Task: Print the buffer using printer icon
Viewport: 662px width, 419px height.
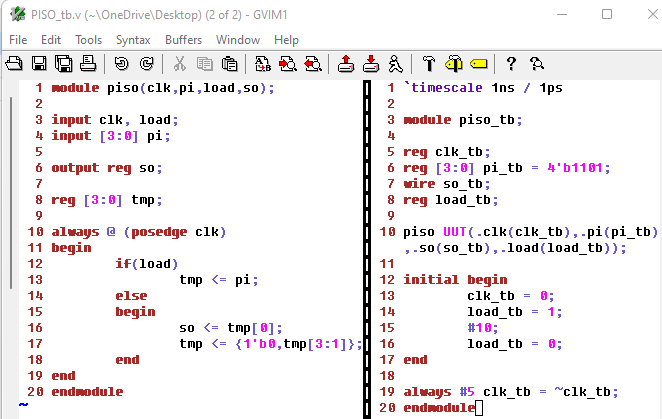Action: click(x=87, y=64)
